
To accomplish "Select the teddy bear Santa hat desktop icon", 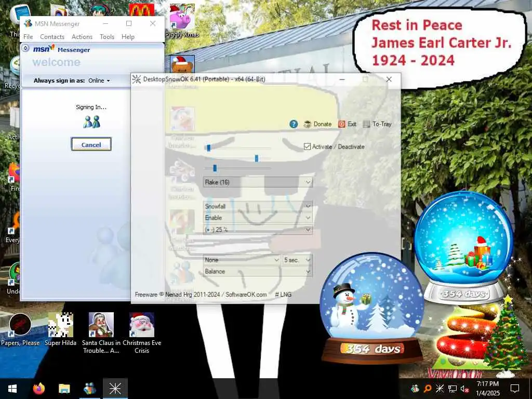I will [x=182, y=64].
